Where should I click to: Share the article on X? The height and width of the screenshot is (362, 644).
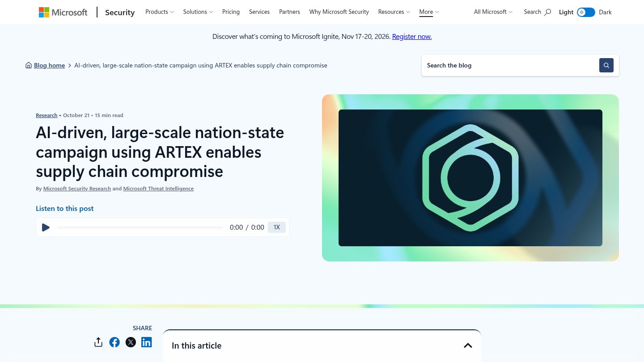pos(131,342)
